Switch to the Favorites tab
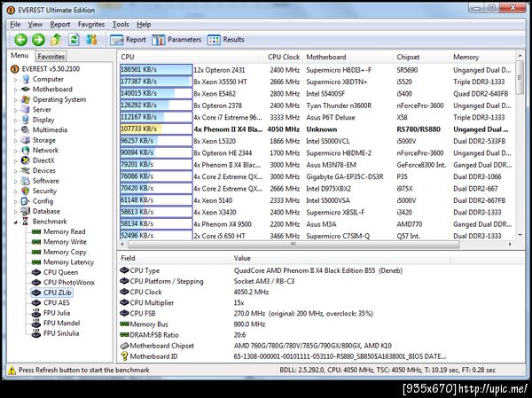 51,57
